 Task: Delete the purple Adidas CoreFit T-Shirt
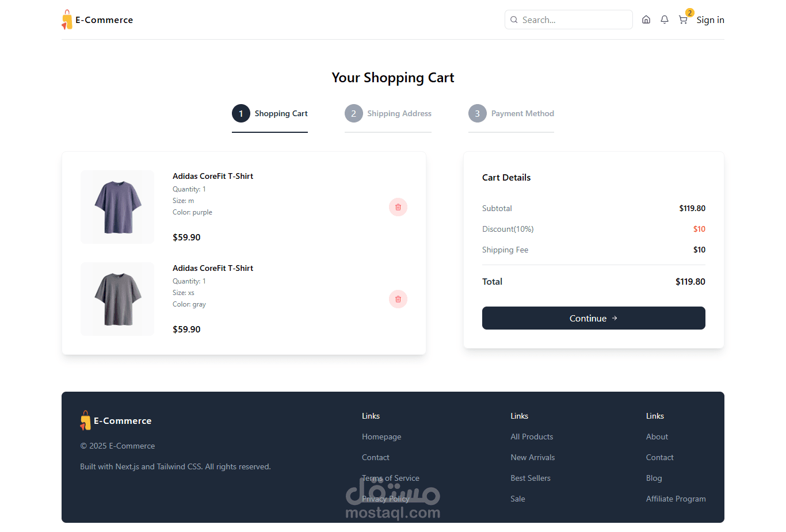(398, 207)
